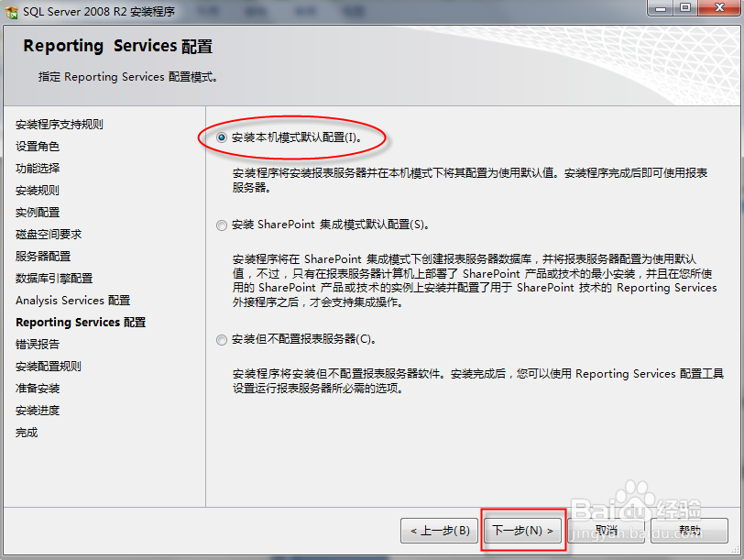Minimize the SQL Server 2008 R2 setup window

(x=661, y=8)
